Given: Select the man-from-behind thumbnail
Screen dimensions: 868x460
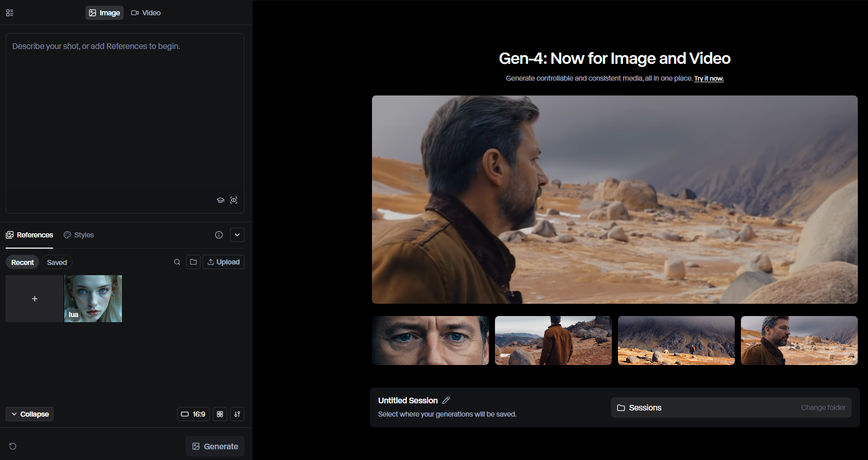Looking at the screenshot, I should click(553, 341).
